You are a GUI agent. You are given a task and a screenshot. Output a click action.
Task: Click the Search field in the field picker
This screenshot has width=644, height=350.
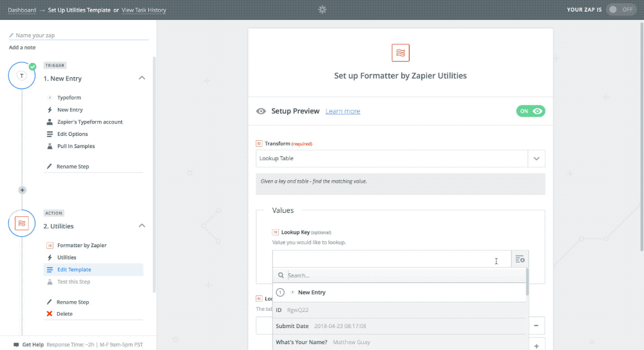tap(404, 275)
